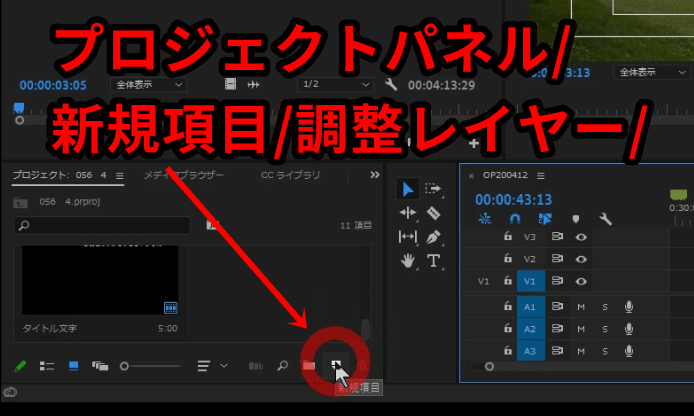The width and height of the screenshot is (694, 416).
Task: Select the Hand tool
Action: (x=408, y=261)
